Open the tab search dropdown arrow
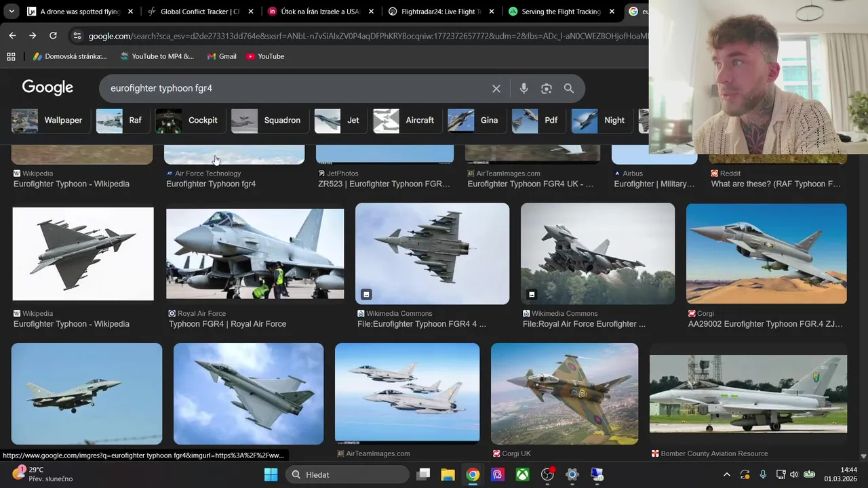868x488 pixels. point(11,12)
